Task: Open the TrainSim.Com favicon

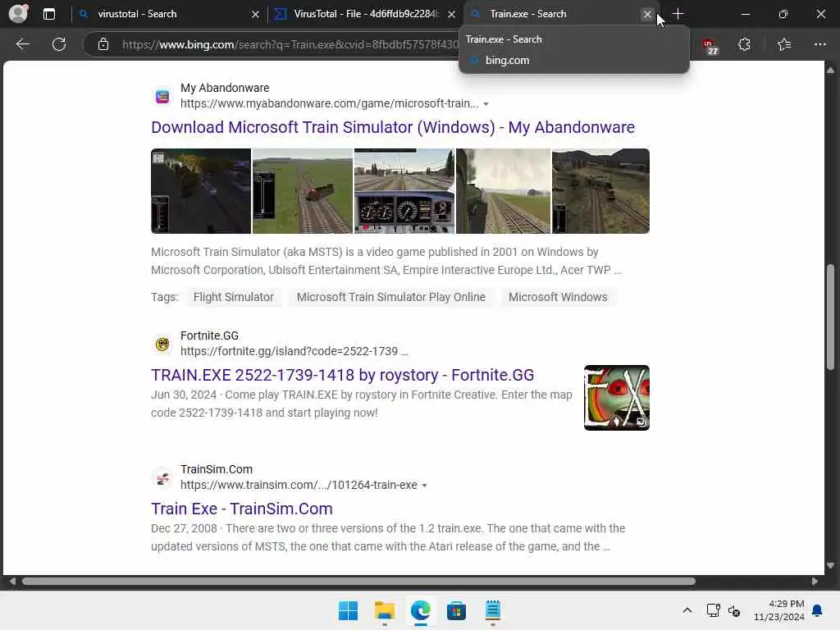Action: [162, 478]
